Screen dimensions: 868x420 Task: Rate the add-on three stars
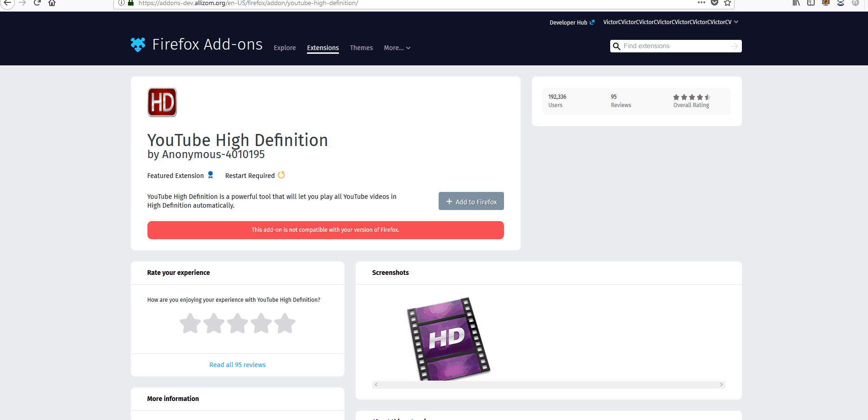[x=237, y=324]
